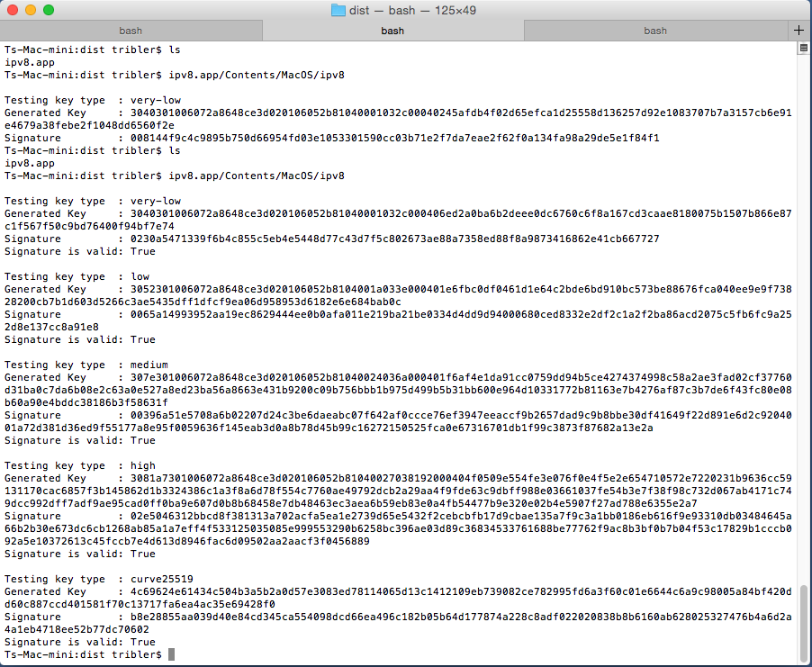Click the generated key starting '307e301006072a86'
This screenshot has width=812, height=667.
461,377
